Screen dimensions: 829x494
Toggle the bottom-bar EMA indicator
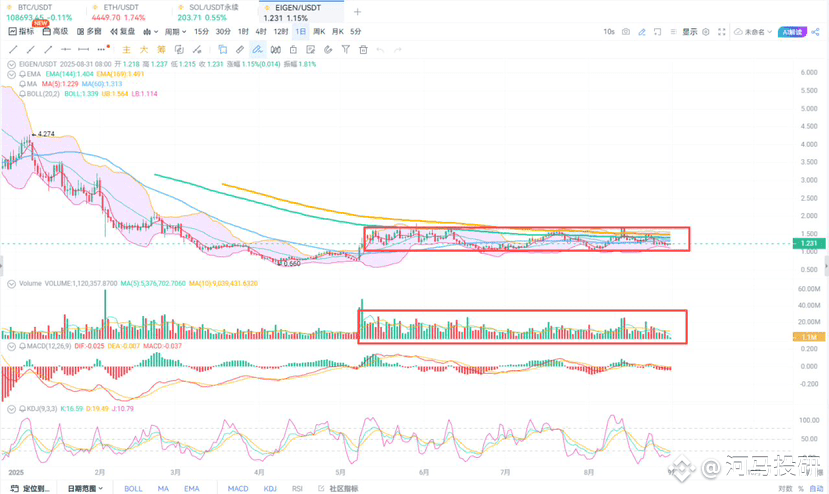tap(191, 488)
